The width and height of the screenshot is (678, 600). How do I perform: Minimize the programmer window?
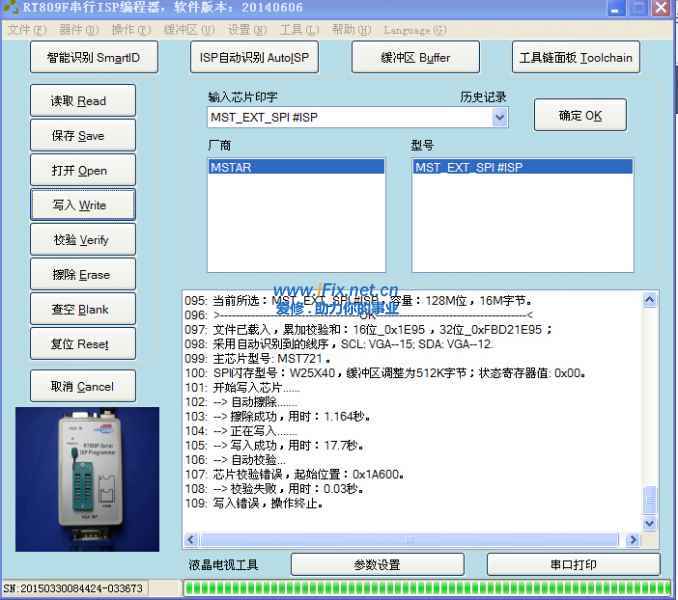coord(617,9)
